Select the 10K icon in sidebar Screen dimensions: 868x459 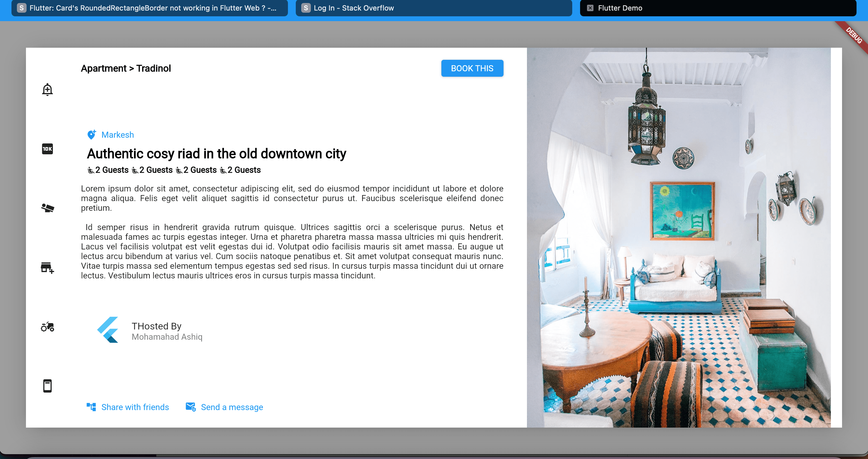coord(47,149)
